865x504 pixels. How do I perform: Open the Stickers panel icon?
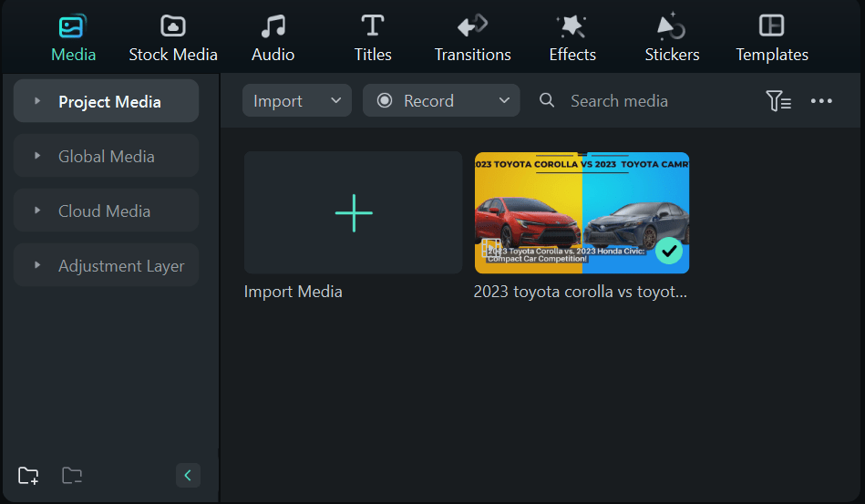tap(672, 26)
